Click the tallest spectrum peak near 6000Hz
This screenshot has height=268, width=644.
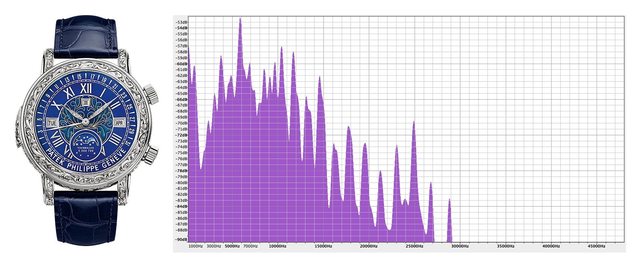tap(240, 45)
